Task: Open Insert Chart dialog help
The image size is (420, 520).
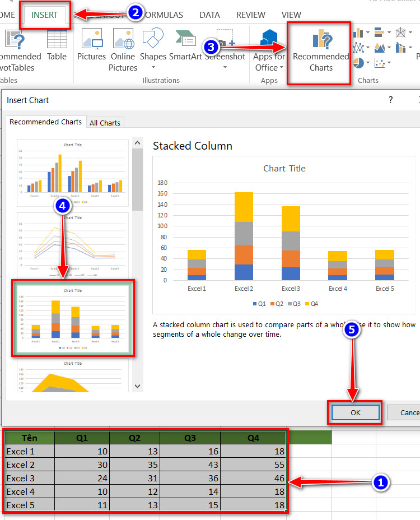Action: coord(391,100)
